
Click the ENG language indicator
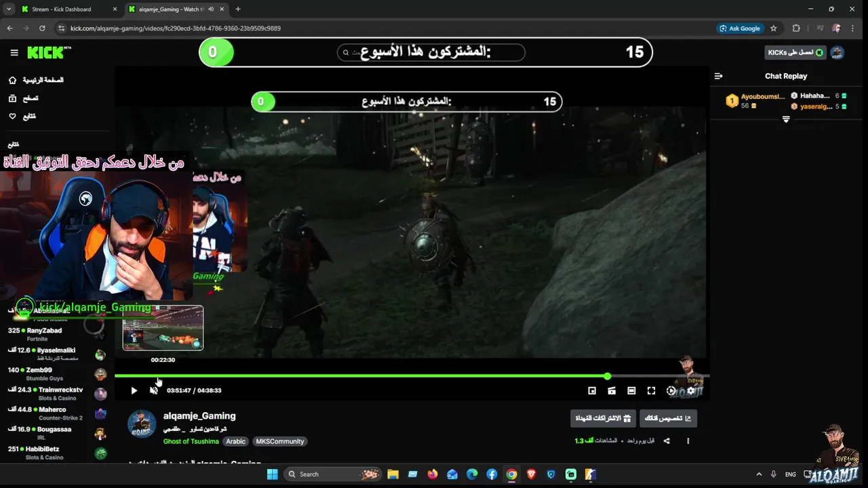click(790, 474)
